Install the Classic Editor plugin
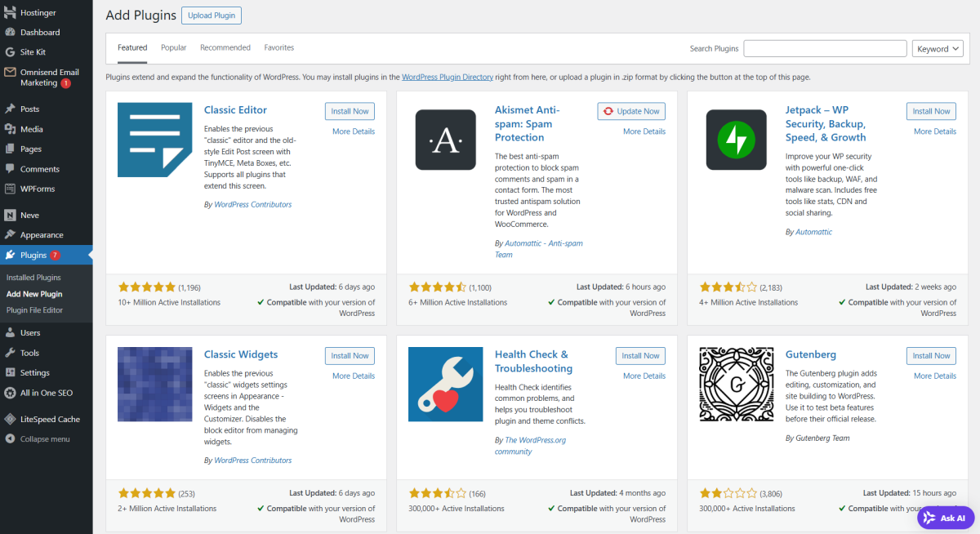The width and height of the screenshot is (980, 534). (350, 111)
